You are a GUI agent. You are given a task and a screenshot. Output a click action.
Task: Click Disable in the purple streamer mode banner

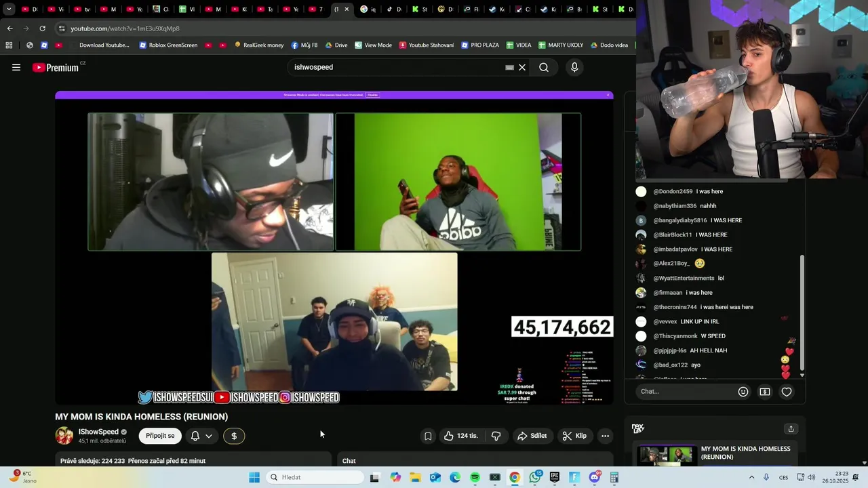[x=372, y=95]
